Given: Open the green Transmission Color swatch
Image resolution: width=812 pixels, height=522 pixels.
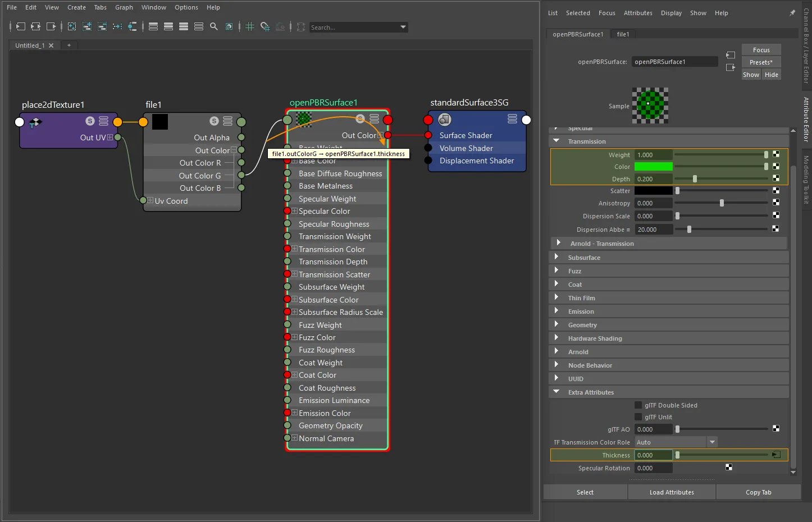Looking at the screenshot, I should 654,167.
